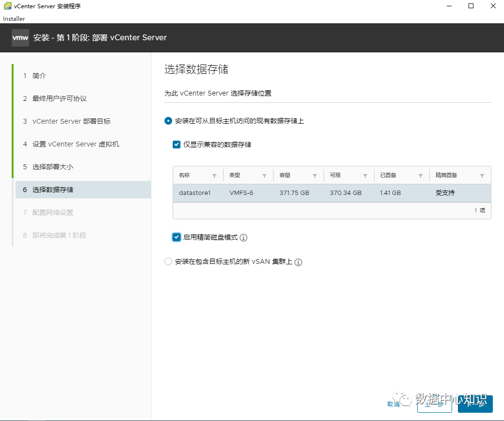504x421 pixels.
Task: Click the 370.34 GB available cell
Action: pos(345,193)
